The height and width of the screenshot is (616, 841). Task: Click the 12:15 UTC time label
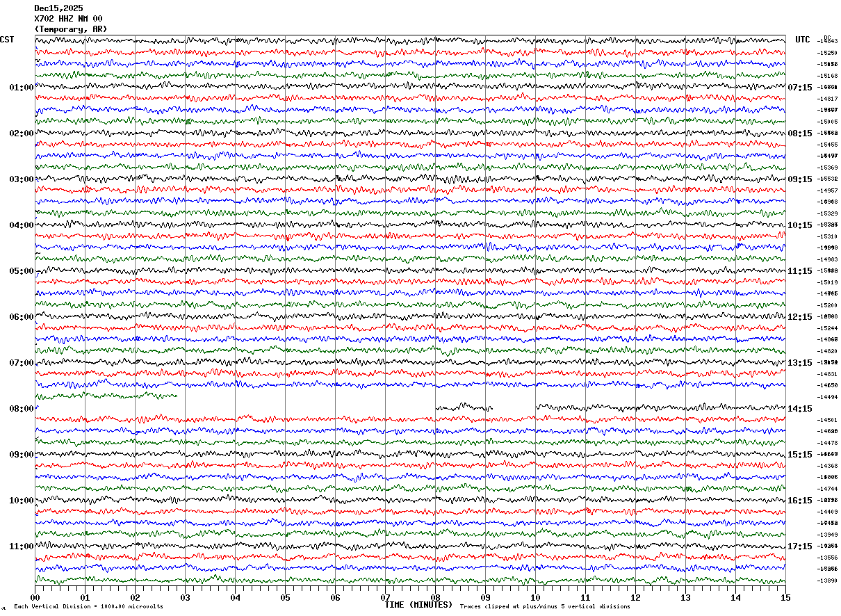click(800, 317)
